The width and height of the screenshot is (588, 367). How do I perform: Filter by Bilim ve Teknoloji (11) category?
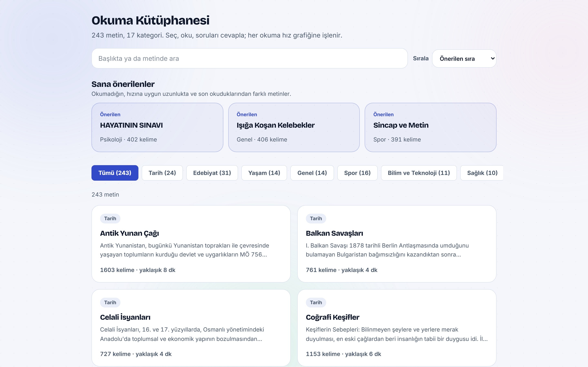point(419,173)
